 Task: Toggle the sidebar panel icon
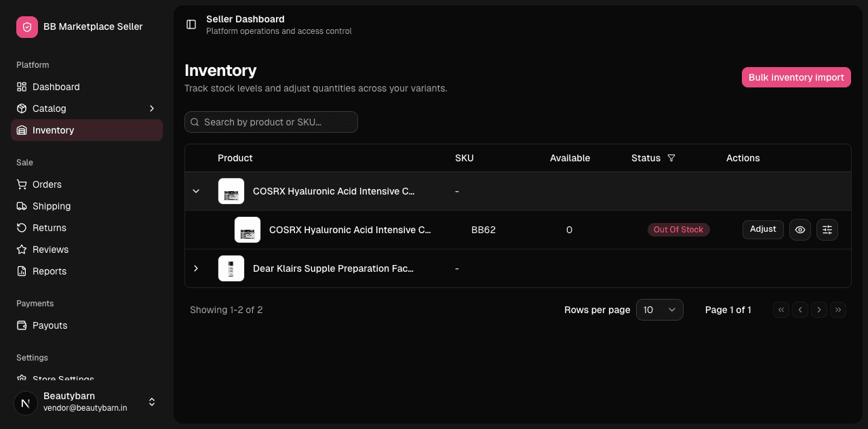pos(191,24)
